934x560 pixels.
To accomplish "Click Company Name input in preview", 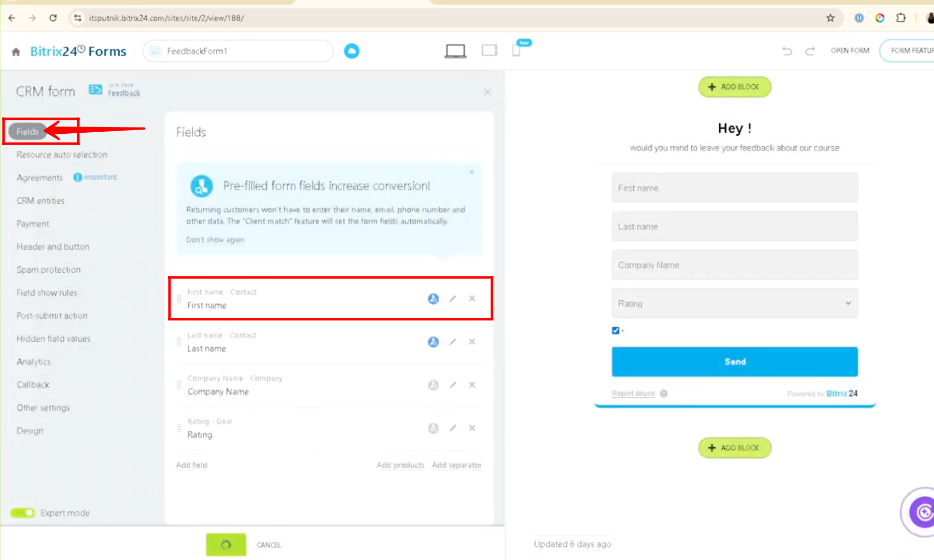I will point(734,264).
